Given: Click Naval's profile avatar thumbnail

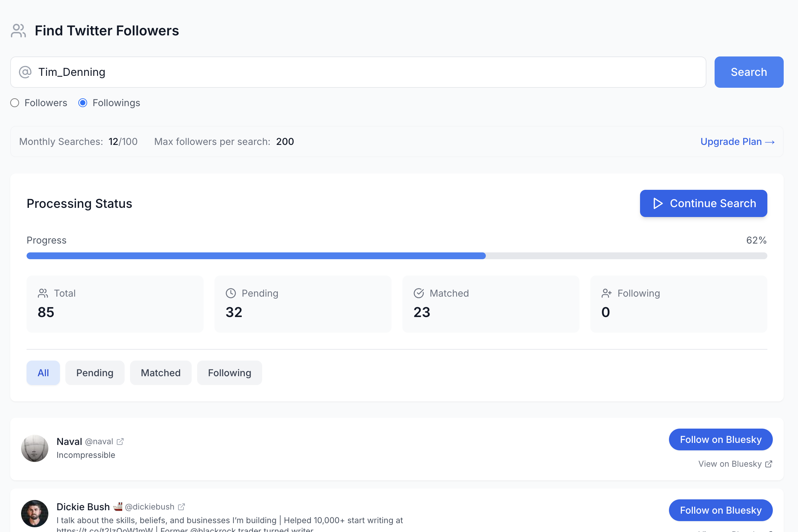Looking at the screenshot, I should [x=35, y=448].
